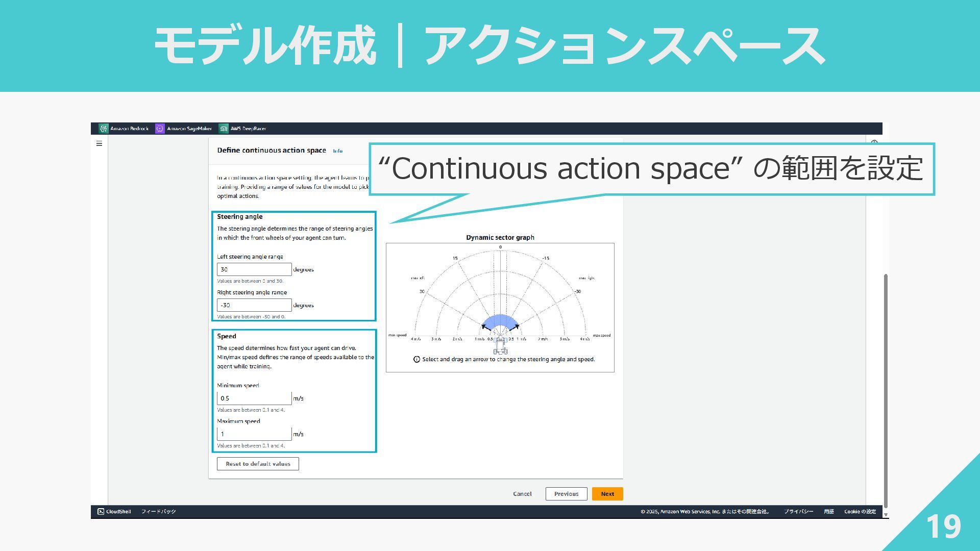This screenshot has height=551, width=980.
Task: Expand the hamburger side navigation menu
Action: 99,144
